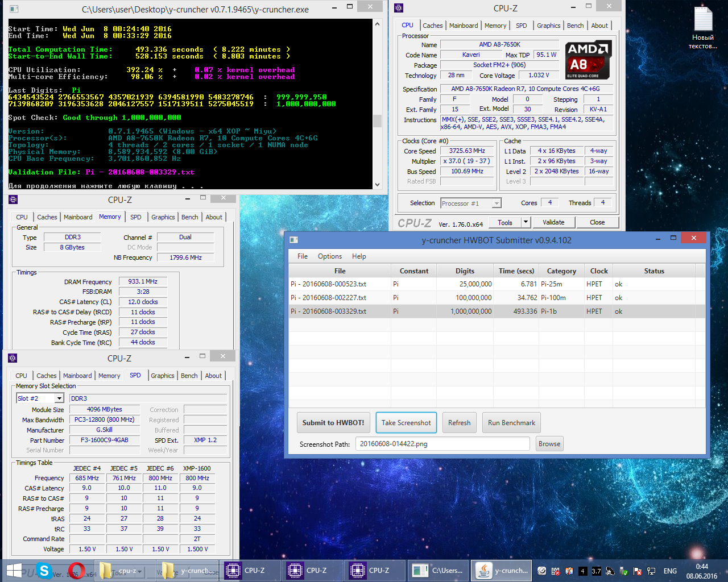The width and height of the screenshot is (728, 582).
Task: Click the Screenshot Path input field
Action: 442,444
